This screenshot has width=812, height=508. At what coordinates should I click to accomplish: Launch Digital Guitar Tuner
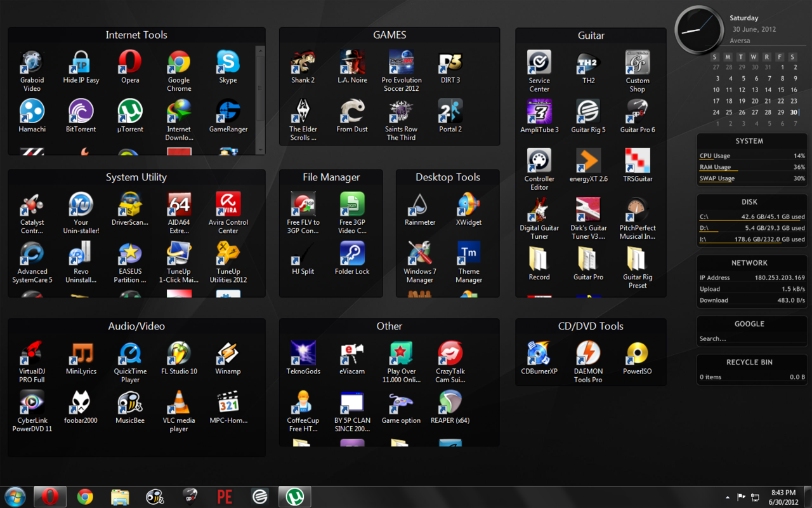coord(539,218)
